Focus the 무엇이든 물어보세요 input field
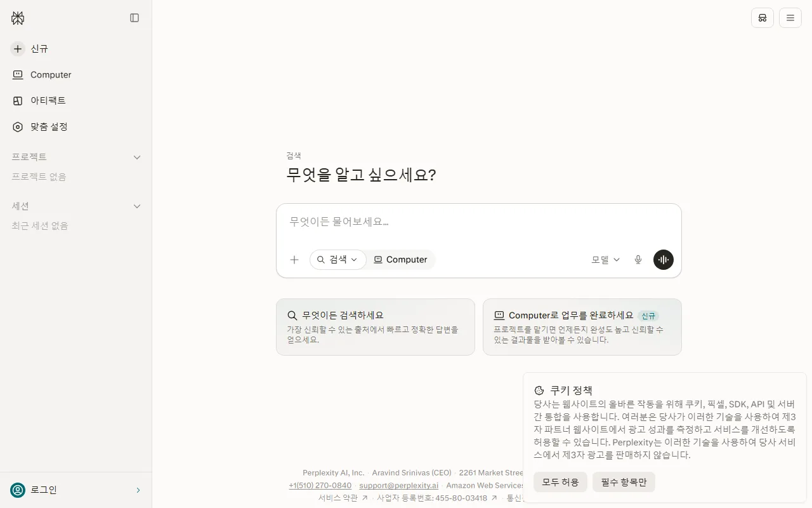This screenshot has height=508, width=812. 479,222
